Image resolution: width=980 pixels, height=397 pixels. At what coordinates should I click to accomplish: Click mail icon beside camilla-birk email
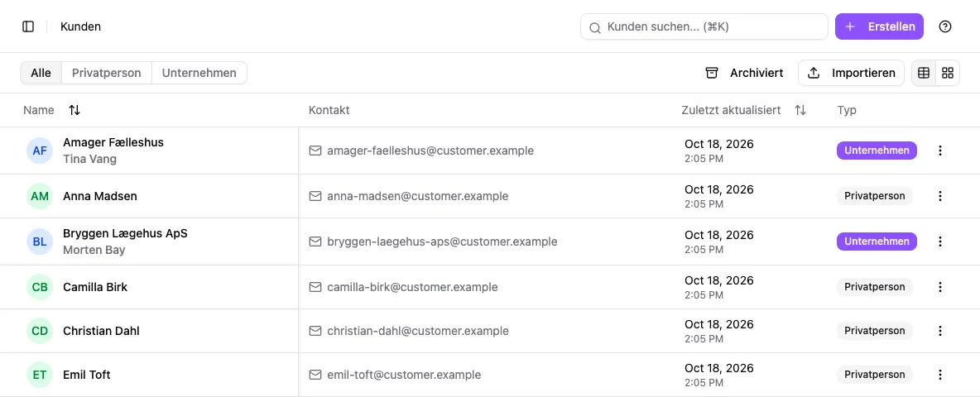(315, 287)
